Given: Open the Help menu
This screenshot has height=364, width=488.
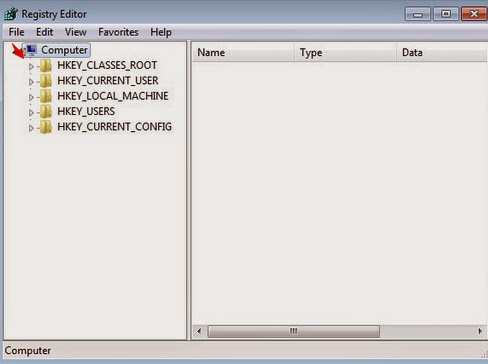Looking at the screenshot, I should [x=161, y=32].
